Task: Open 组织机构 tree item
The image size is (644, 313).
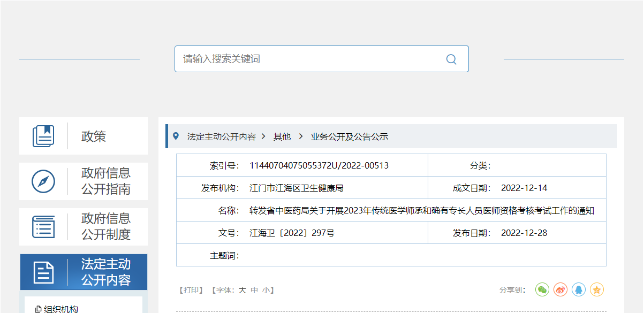Action: point(60,309)
